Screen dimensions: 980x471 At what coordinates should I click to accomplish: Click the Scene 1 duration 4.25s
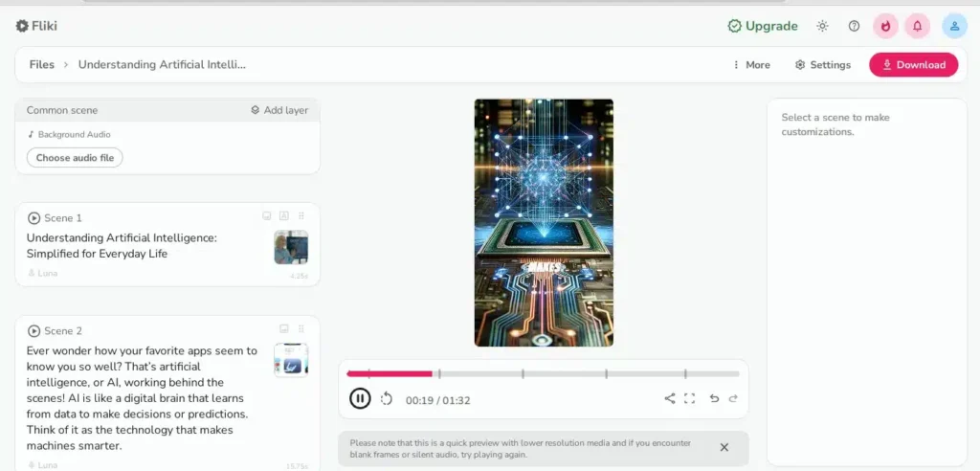(x=299, y=276)
